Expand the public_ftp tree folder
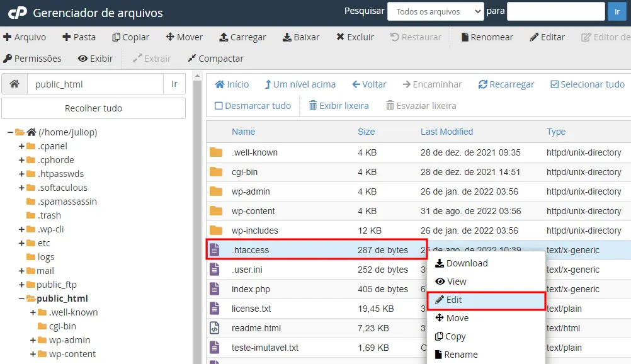 (x=22, y=285)
